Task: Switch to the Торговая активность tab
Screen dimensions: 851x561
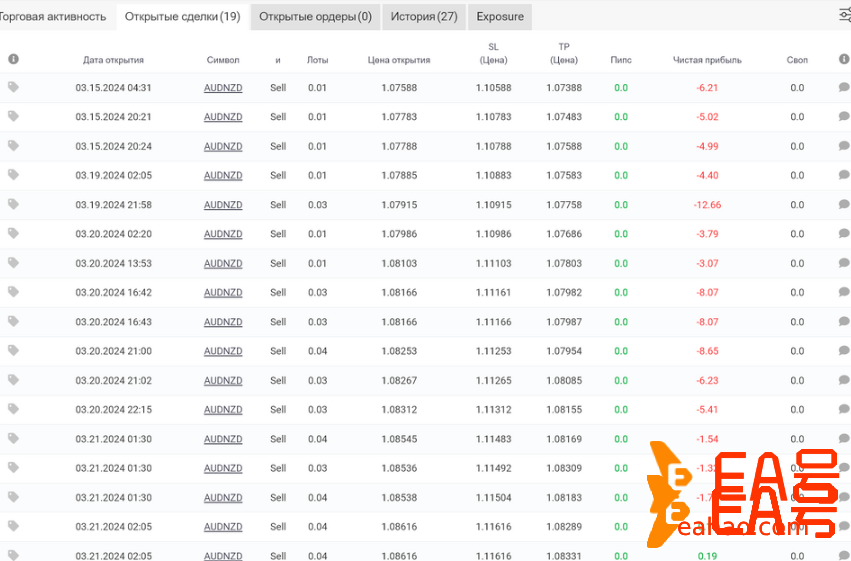Action: point(53,16)
